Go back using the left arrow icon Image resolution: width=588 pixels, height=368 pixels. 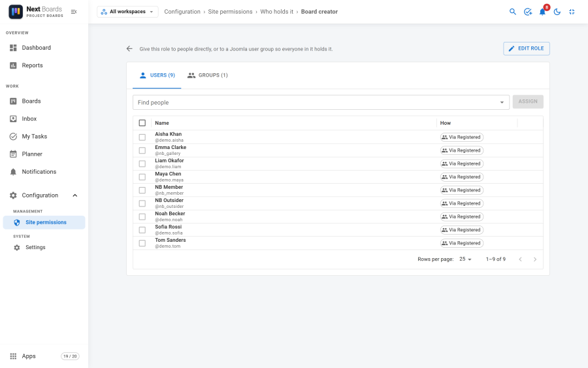point(129,49)
